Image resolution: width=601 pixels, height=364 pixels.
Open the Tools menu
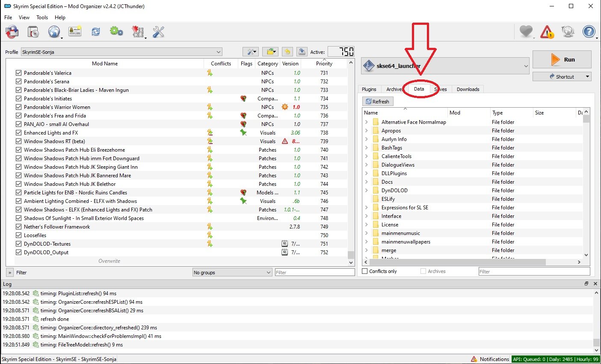tap(42, 18)
